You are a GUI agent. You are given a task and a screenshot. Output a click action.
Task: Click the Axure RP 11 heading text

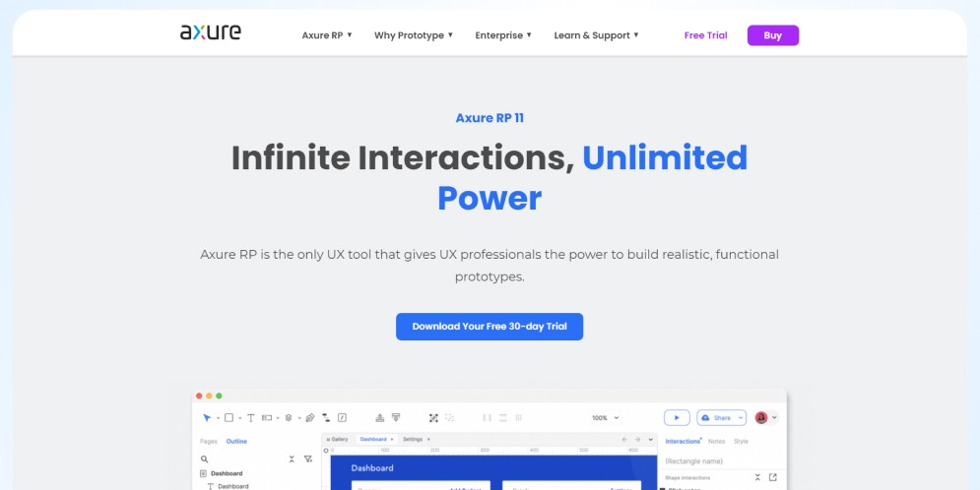click(490, 118)
